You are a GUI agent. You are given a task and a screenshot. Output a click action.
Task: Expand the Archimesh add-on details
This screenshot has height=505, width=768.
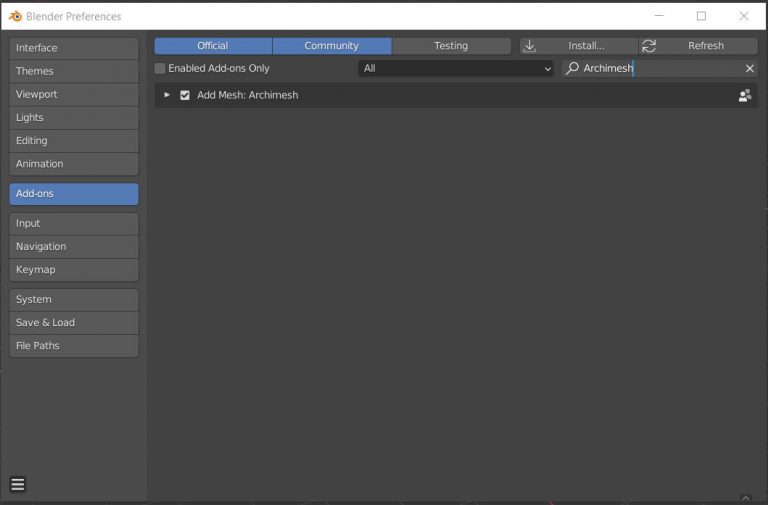(x=167, y=95)
